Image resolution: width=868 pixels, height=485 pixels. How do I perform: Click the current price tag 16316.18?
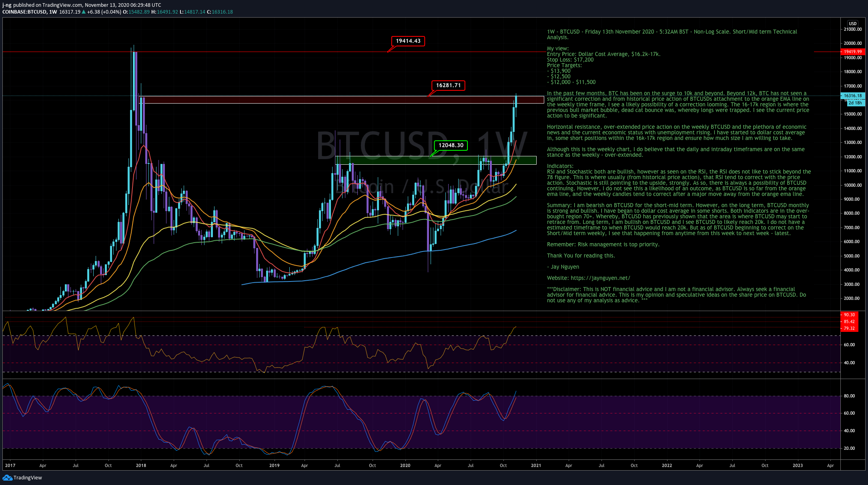[852, 96]
